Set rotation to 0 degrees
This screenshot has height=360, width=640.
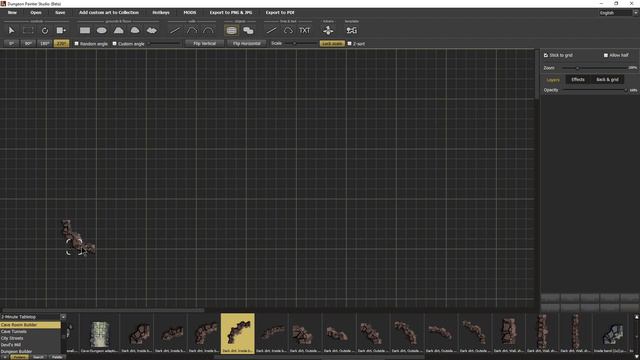(11, 43)
